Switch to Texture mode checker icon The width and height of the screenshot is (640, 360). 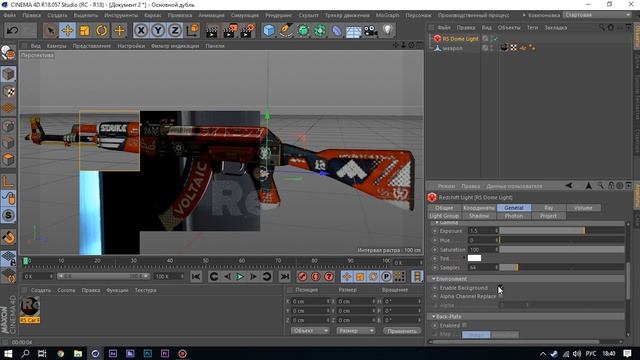(8, 91)
